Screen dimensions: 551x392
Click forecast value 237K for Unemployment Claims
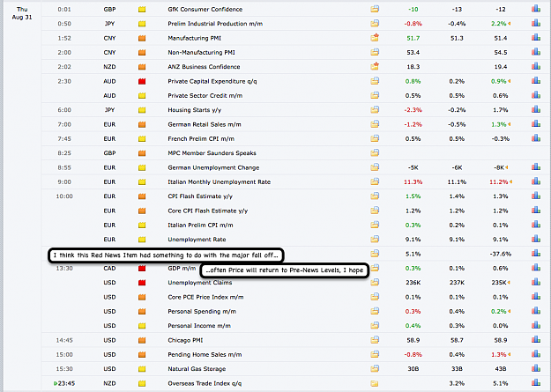457,283
